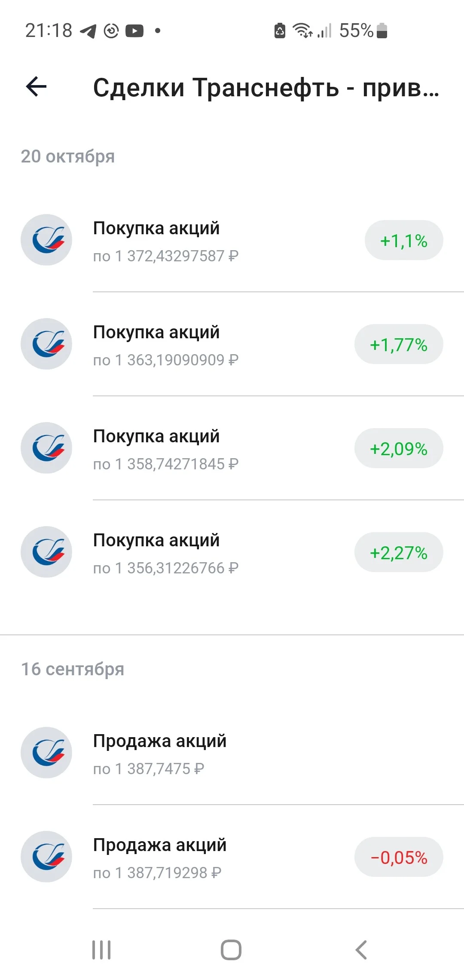
Task: Tap Transneft logo of 1 358,74271845 ₽ purchase
Action: click(x=46, y=448)
